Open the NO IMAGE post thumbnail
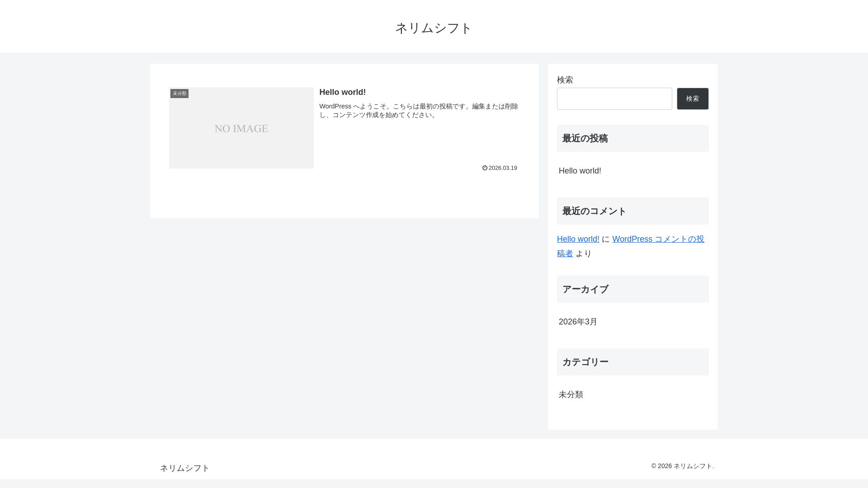Viewport: 868px width, 488px height. 241,128
